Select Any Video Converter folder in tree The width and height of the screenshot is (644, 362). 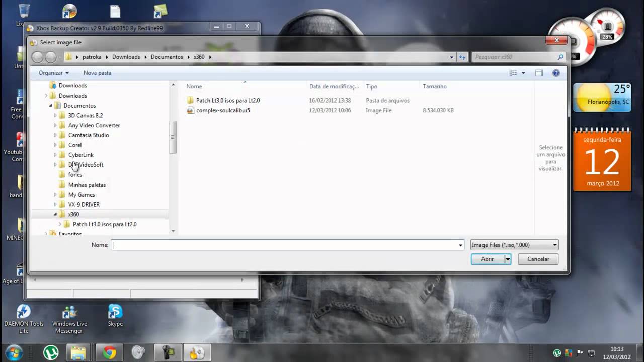[94, 125]
